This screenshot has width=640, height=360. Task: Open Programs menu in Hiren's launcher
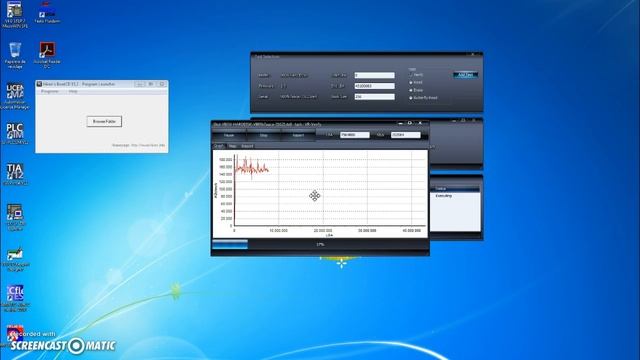(x=50, y=91)
